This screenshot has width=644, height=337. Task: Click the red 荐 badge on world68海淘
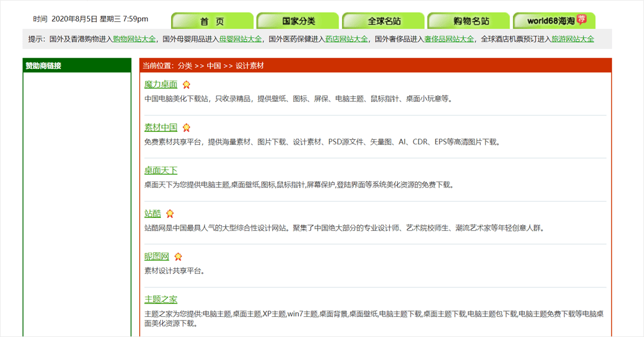click(x=581, y=19)
